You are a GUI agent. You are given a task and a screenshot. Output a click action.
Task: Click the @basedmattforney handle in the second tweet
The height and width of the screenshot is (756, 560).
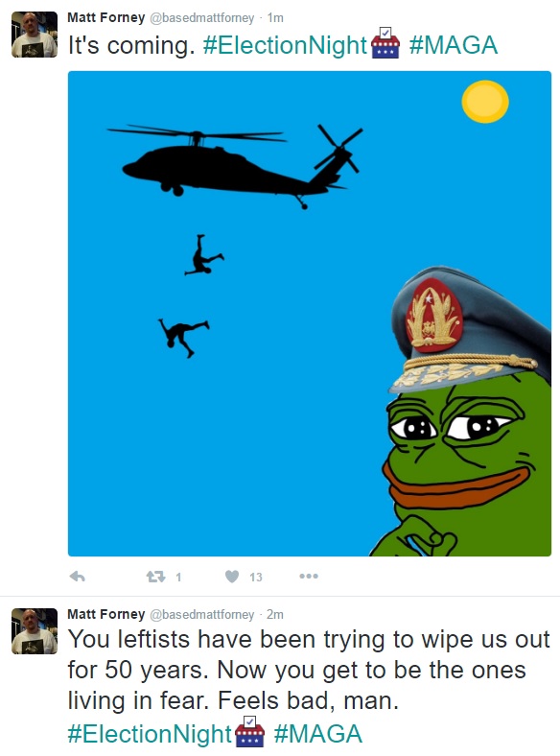[202, 614]
